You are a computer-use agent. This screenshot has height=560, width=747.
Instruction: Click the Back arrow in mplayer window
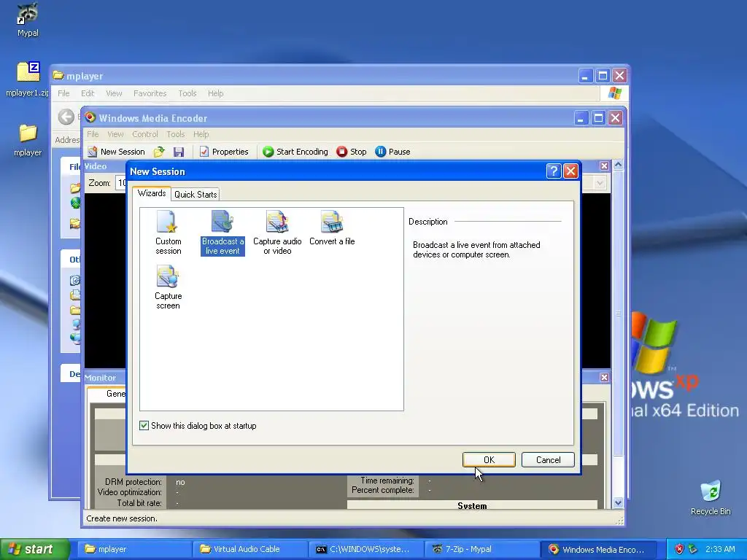click(66, 117)
